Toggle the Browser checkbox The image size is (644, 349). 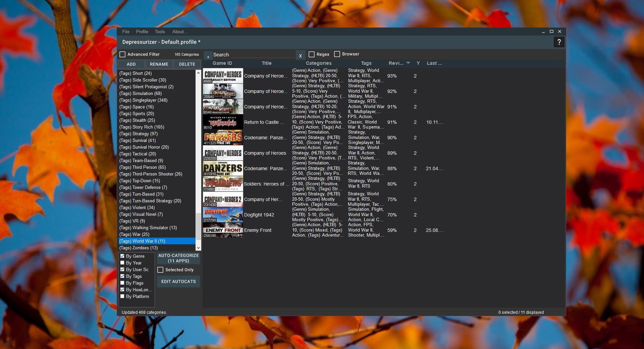[337, 54]
